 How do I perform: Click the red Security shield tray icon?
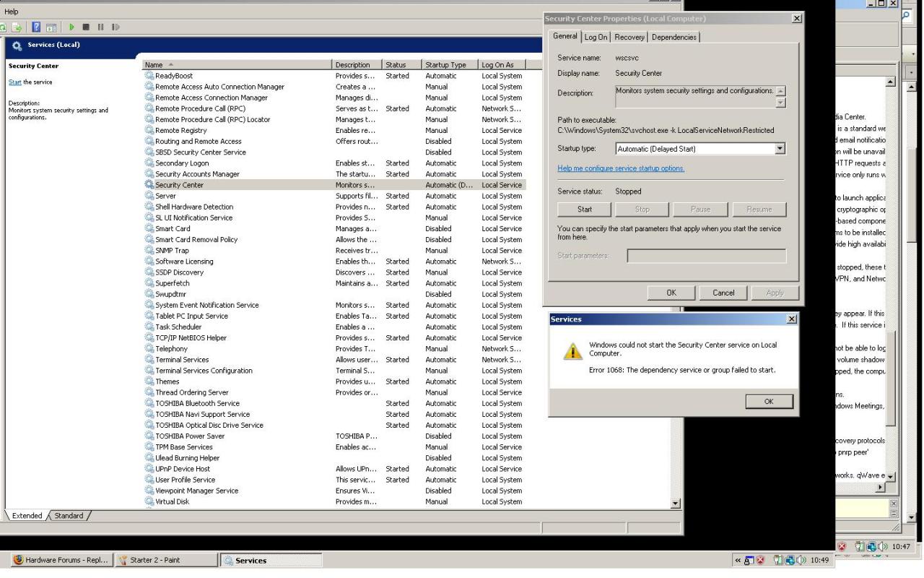tap(760, 561)
